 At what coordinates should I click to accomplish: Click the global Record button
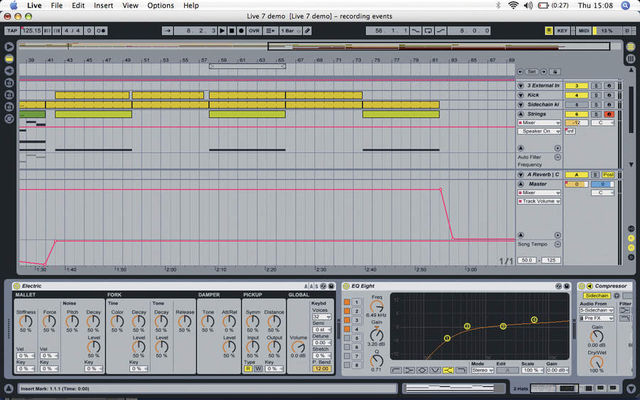point(241,31)
